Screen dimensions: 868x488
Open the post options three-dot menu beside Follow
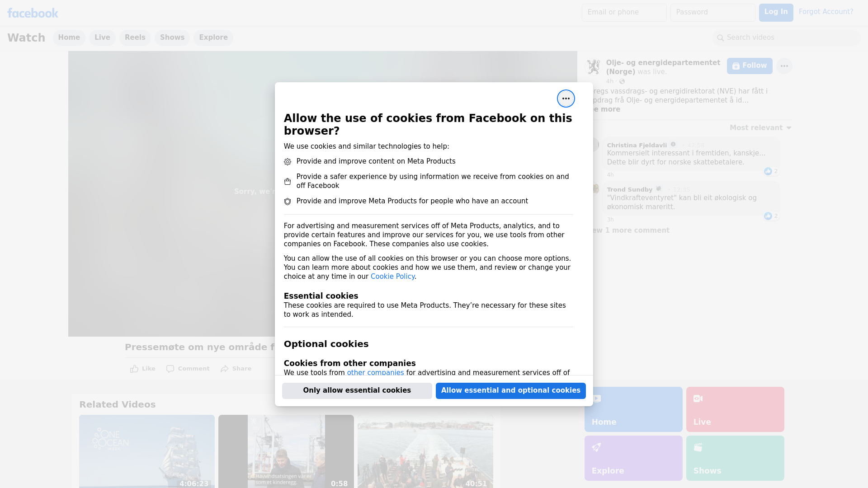tap(784, 66)
